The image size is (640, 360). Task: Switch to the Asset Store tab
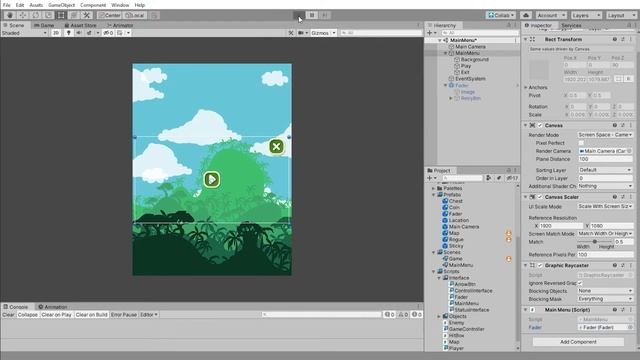(80, 25)
